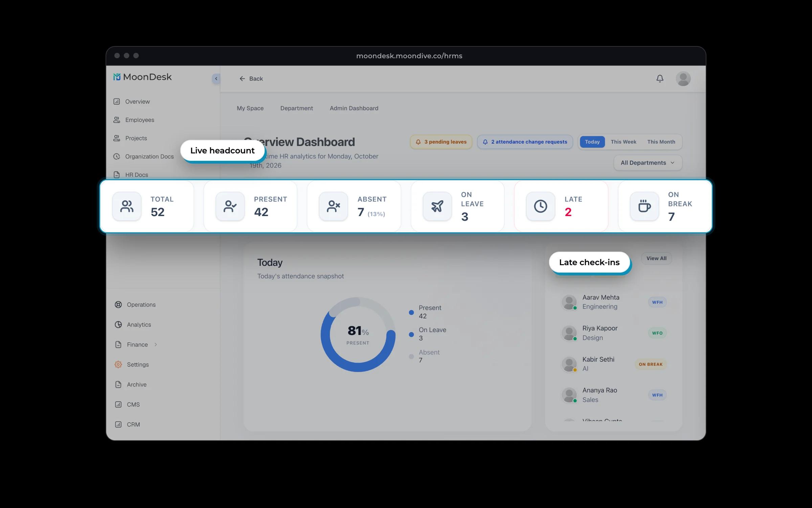Screen dimensions: 812x508
Task: Click the 81% present donut chart
Action: [x=358, y=335]
